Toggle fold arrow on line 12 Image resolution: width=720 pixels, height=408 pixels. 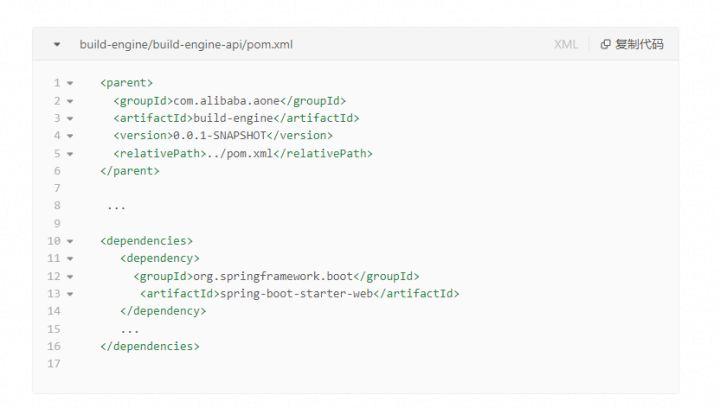[70, 276]
